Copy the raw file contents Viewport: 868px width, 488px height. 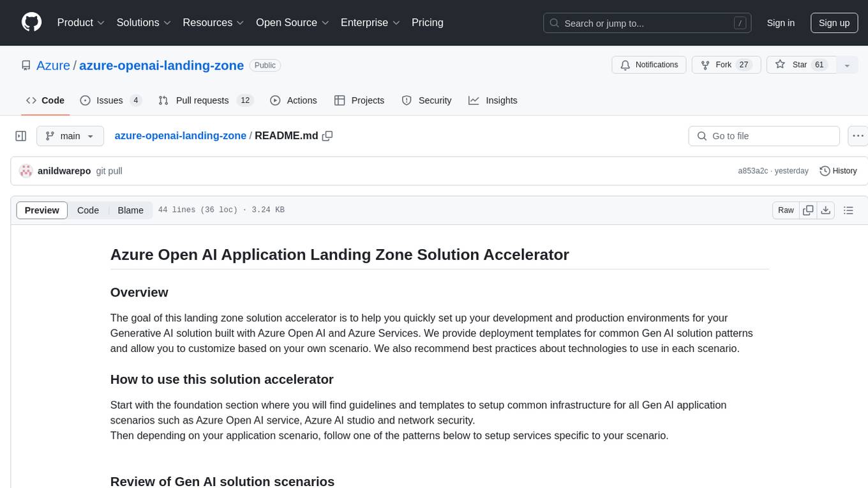pos(808,210)
